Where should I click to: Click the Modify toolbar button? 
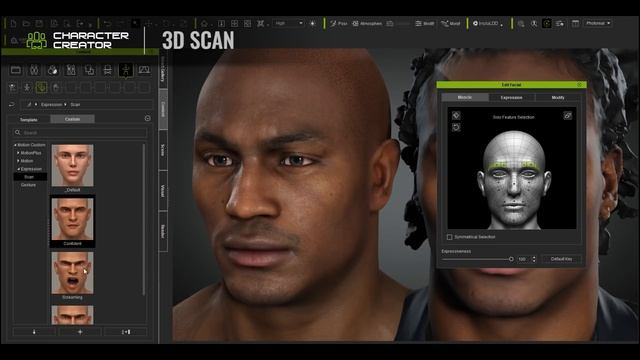coord(424,23)
